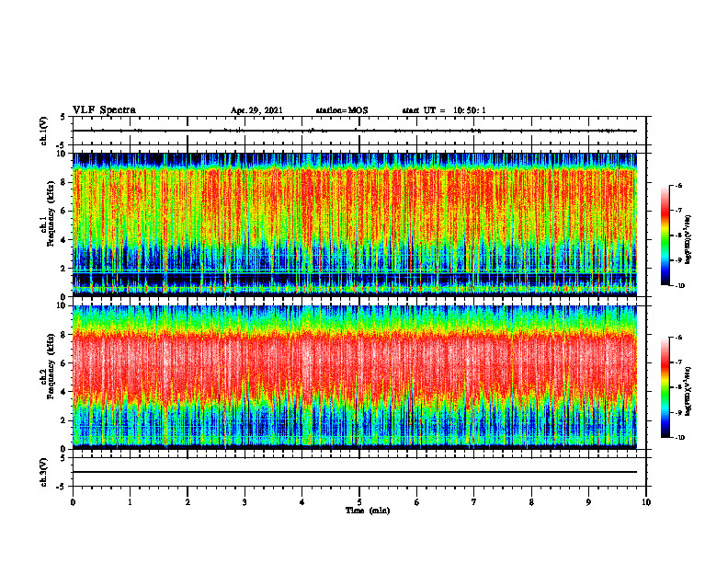Click the "6" kHz tick on ch.1 frequency axis
The width and height of the screenshot is (728, 563).
(x=64, y=211)
